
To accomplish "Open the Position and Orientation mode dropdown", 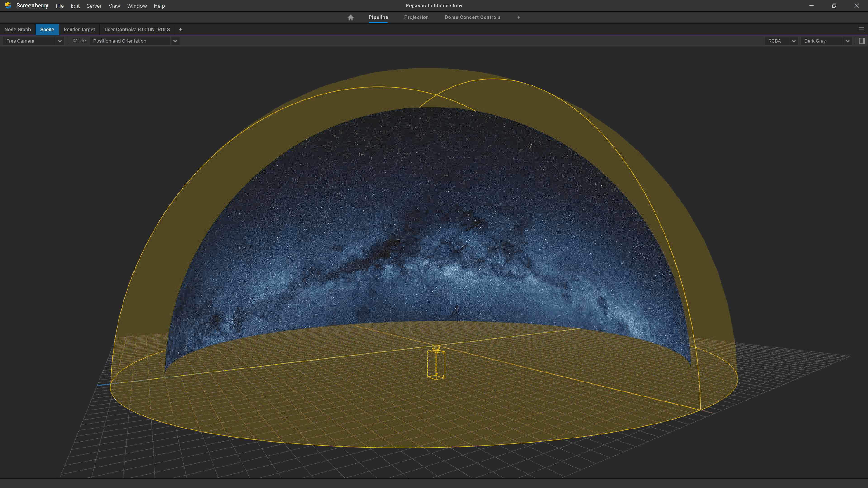I will coord(175,41).
